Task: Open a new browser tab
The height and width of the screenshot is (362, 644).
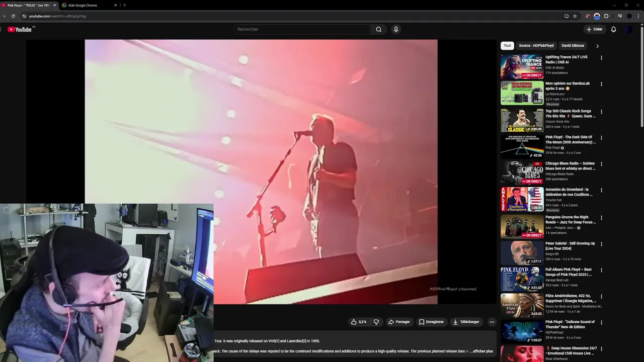Action: (124, 5)
